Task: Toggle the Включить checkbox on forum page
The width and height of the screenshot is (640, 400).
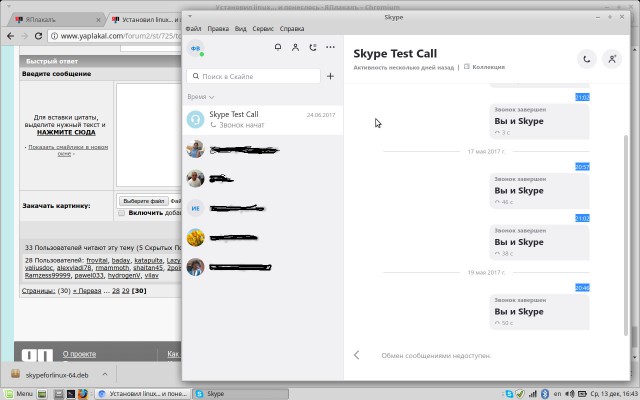Action: 121,213
